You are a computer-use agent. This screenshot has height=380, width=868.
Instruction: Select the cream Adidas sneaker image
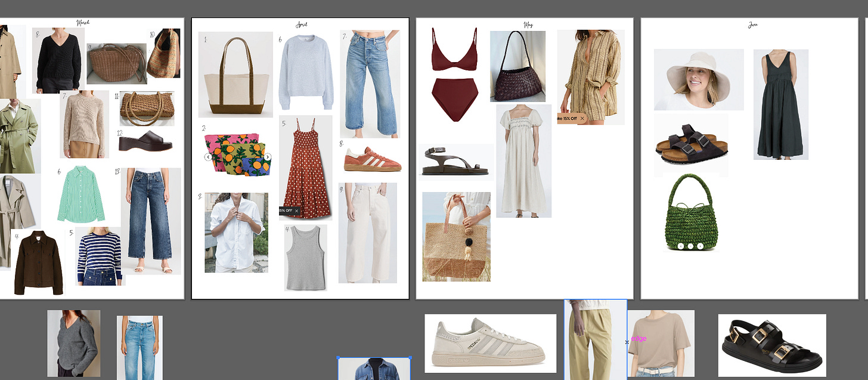pos(491,344)
